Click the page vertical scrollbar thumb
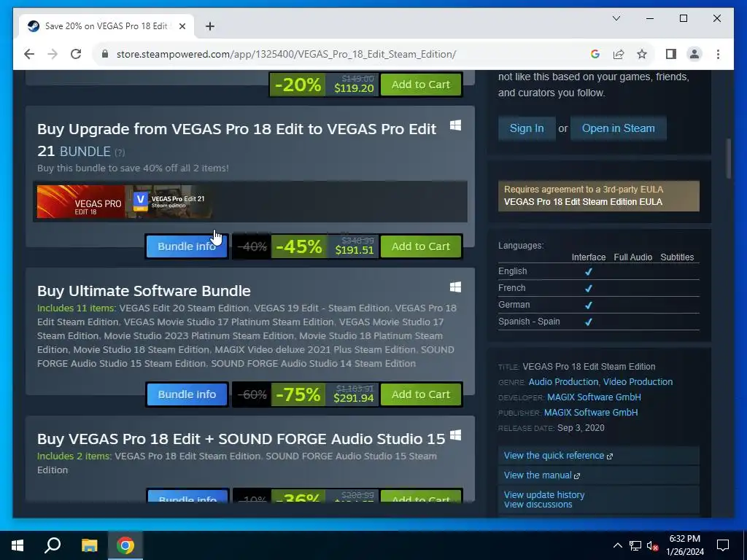The image size is (747, 560). point(729,158)
